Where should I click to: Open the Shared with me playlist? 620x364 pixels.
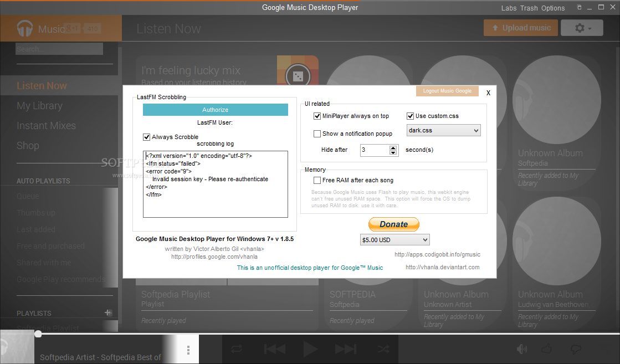pos(44,263)
